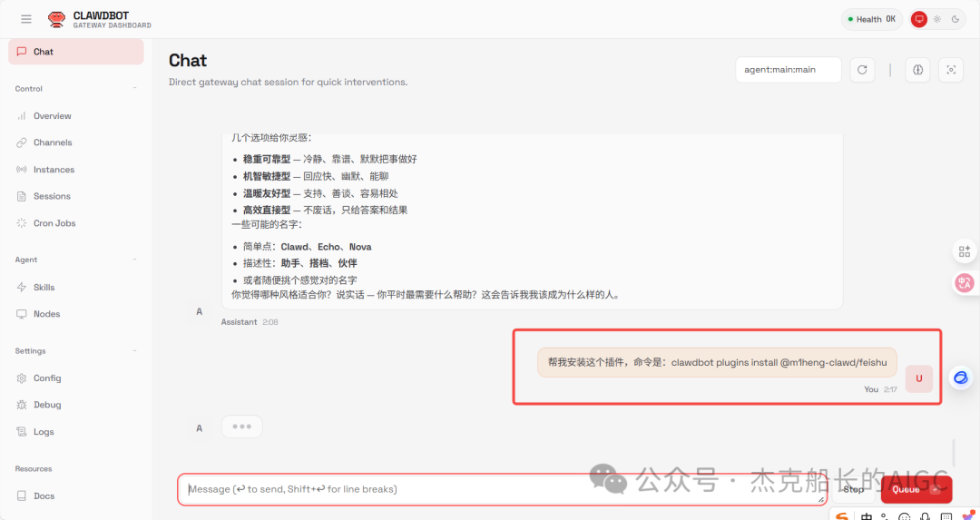Click the user avatar U
The height and width of the screenshot is (520, 980).
918,378
